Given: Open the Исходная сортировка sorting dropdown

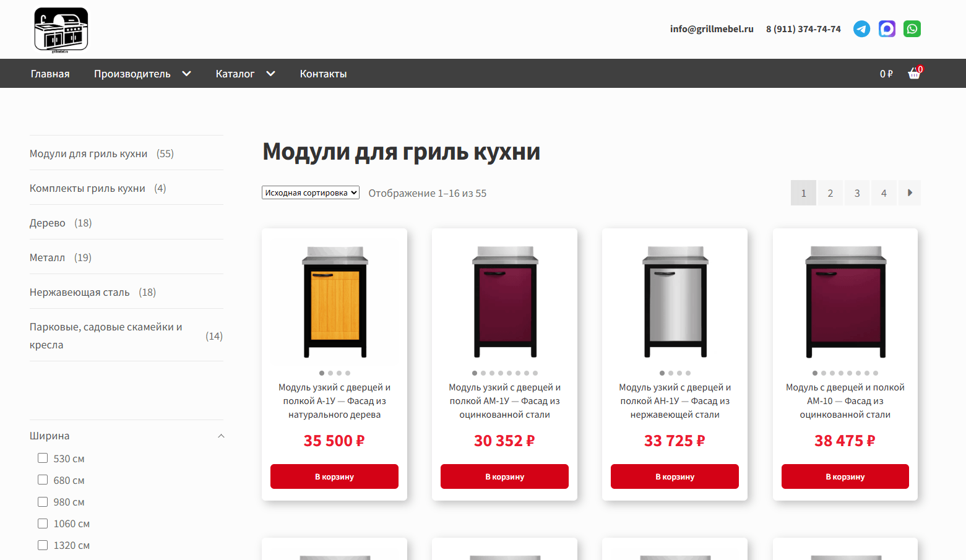Looking at the screenshot, I should point(311,193).
